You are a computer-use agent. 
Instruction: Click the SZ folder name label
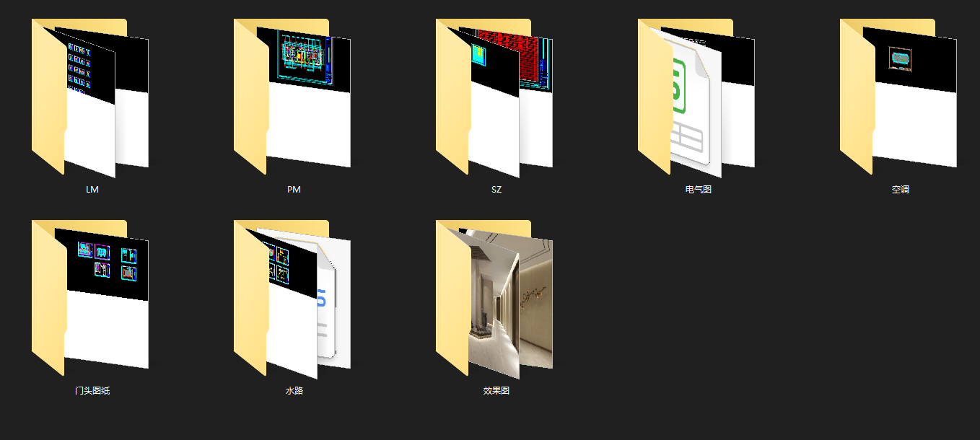point(496,190)
